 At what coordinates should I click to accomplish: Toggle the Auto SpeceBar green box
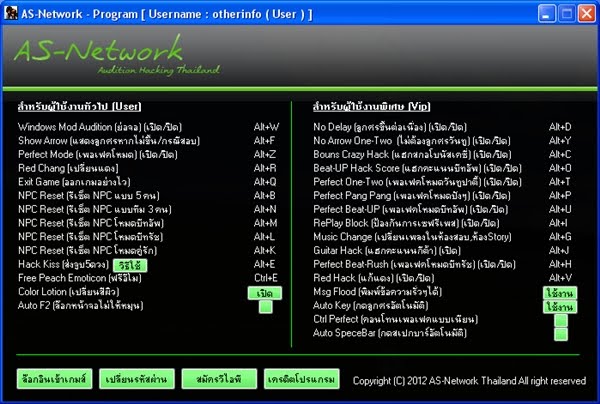[x=561, y=334]
